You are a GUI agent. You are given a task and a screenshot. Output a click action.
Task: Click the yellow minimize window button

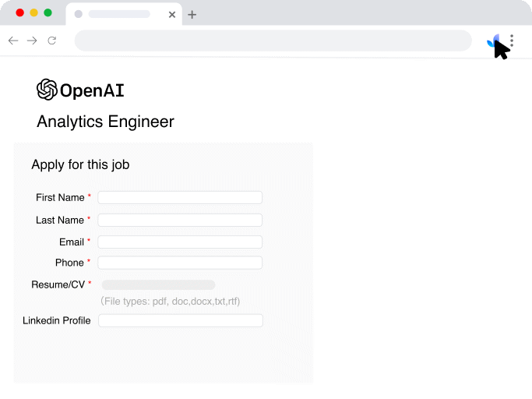[x=34, y=13]
